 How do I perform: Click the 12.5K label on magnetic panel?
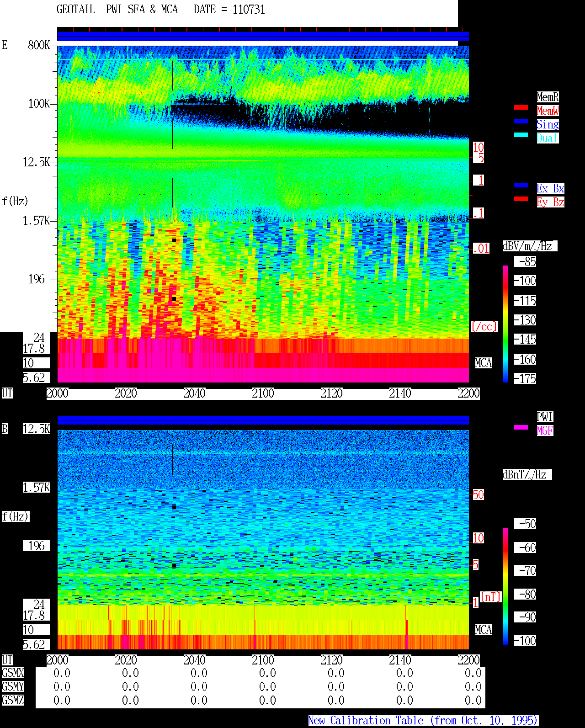point(37,429)
